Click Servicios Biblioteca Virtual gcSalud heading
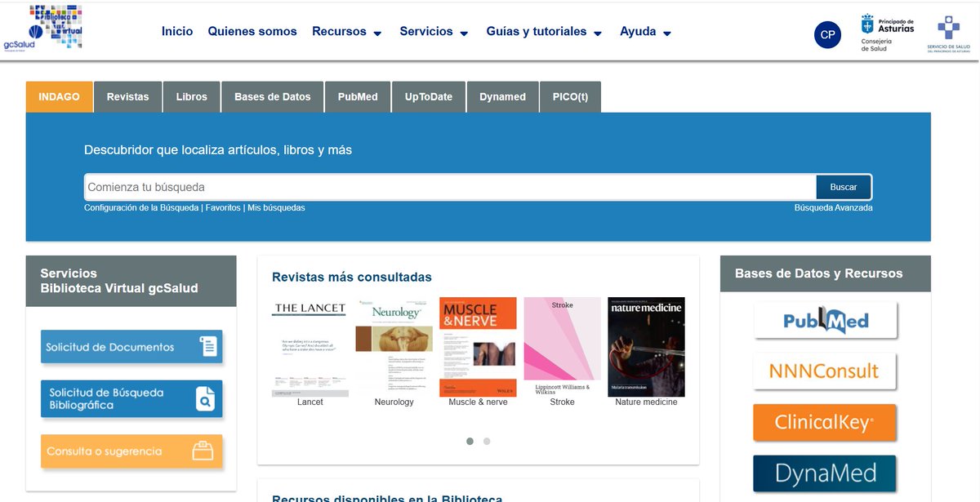The width and height of the screenshot is (980, 502). coord(119,281)
